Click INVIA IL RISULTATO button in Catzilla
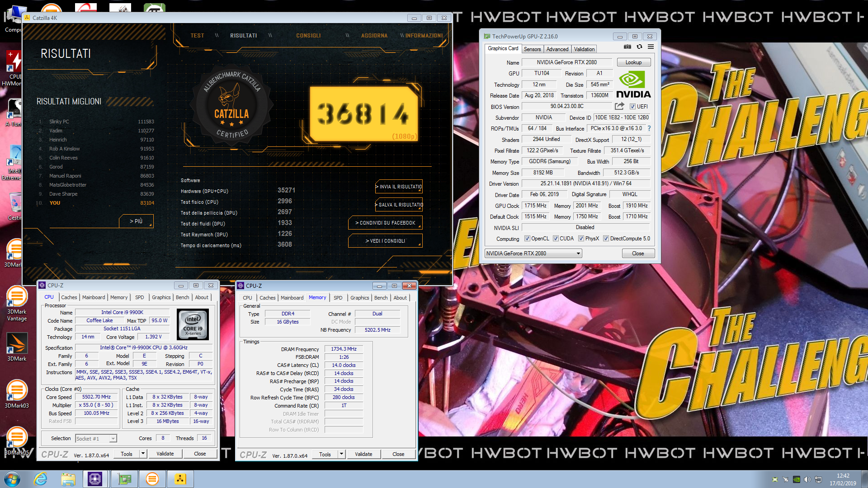 [399, 187]
